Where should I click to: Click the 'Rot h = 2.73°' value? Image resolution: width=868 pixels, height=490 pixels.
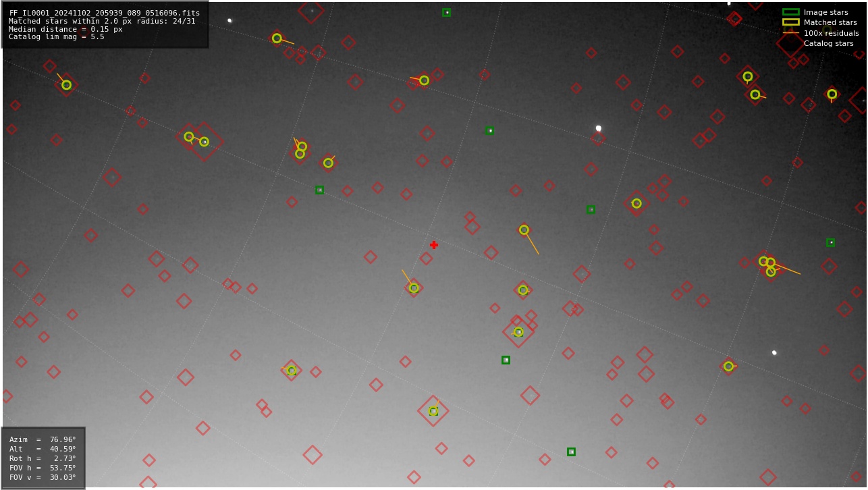43,458
